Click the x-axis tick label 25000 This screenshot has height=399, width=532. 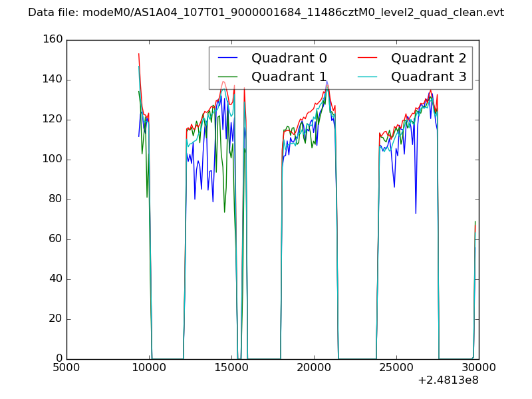396,368
